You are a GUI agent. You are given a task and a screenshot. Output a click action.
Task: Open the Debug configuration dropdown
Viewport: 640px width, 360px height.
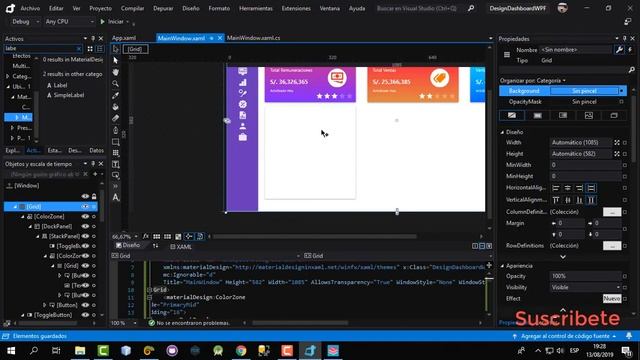click(x=25, y=22)
